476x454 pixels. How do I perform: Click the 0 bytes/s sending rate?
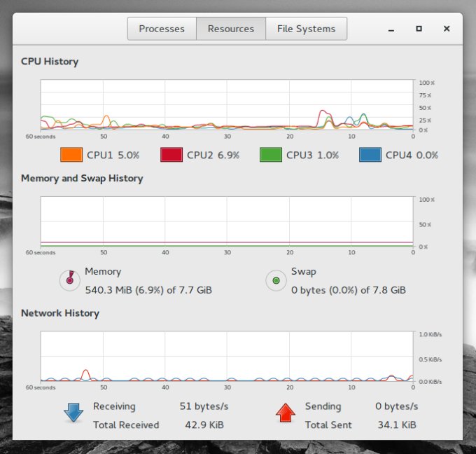(397, 406)
